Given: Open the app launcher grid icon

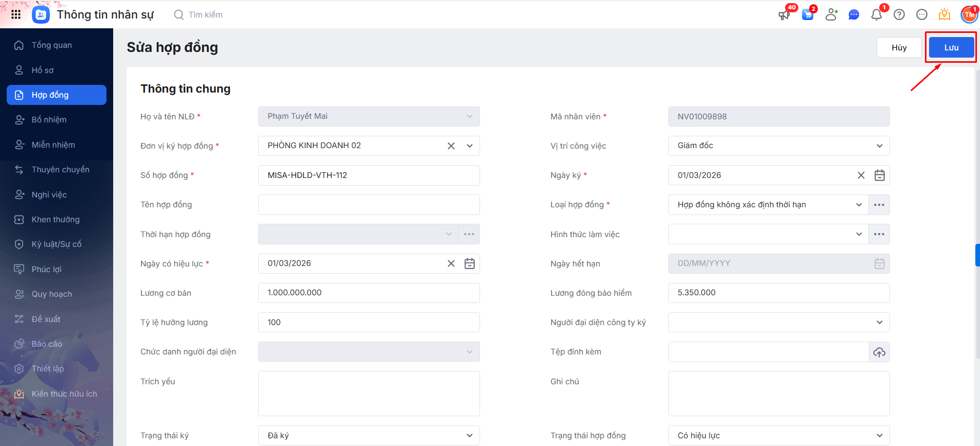Looking at the screenshot, I should click(x=16, y=14).
